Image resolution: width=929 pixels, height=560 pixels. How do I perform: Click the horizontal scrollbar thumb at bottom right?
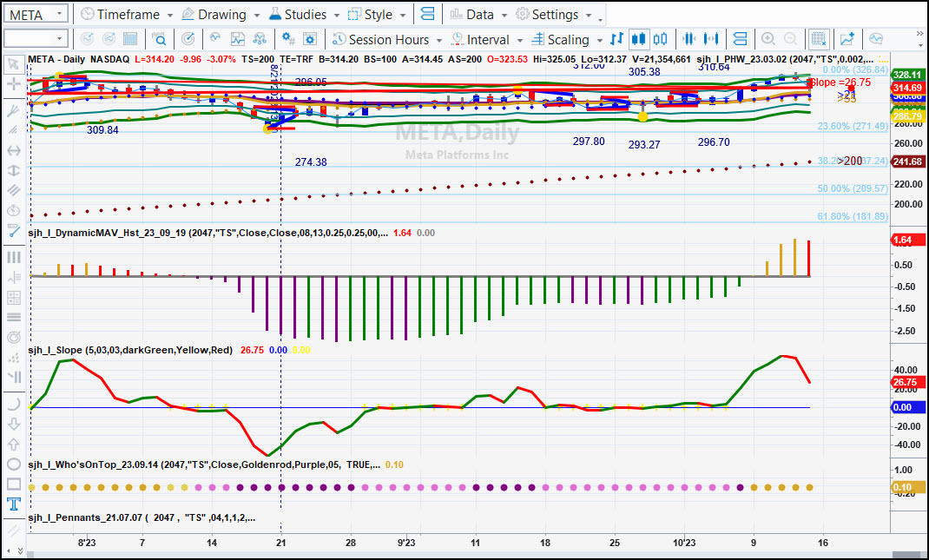[906, 555]
